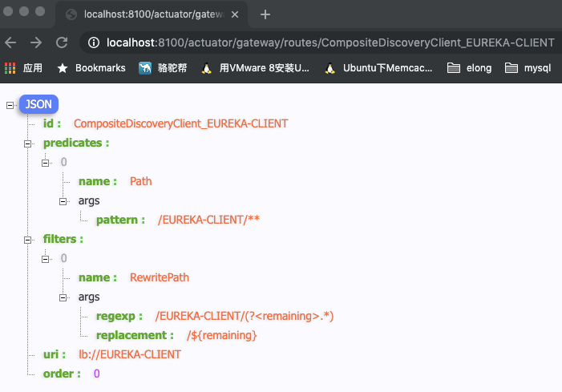Click the replacement value /${remaining}

[x=222, y=335]
